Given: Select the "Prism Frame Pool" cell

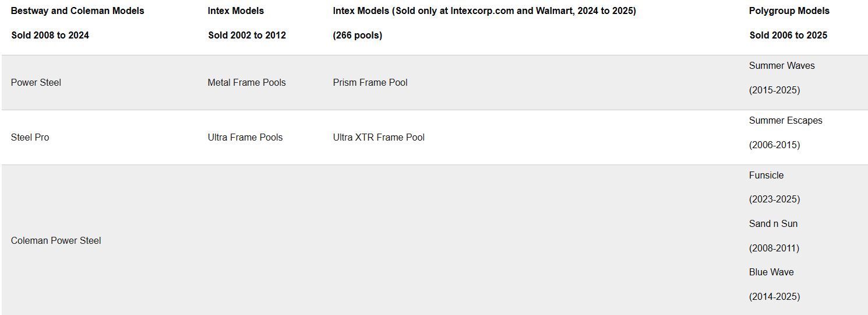Looking at the screenshot, I should 370,82.
